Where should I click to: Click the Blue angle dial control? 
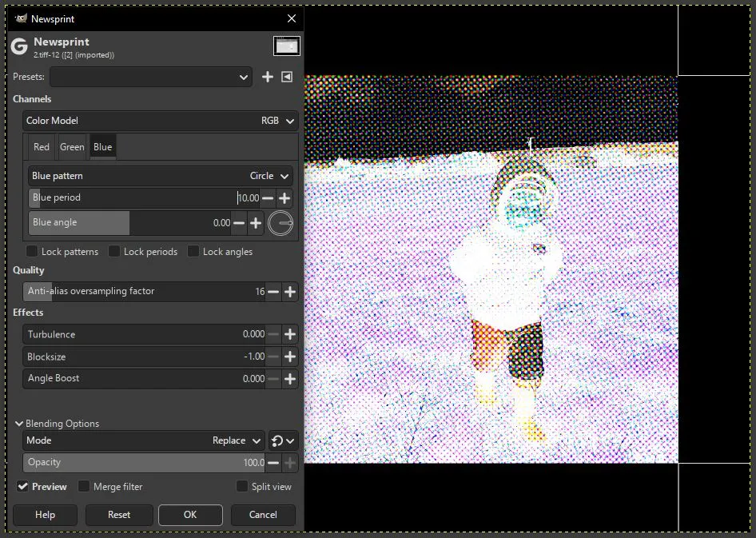point(281,224)
